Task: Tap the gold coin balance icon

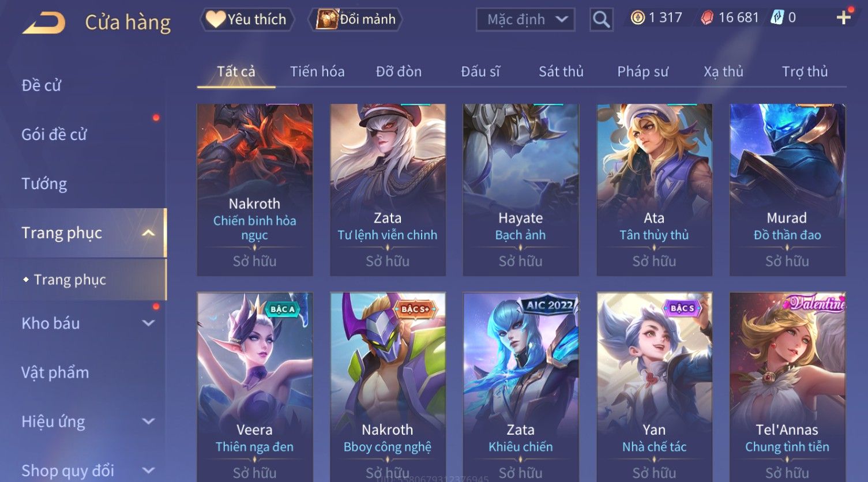Action: click(637, 18)
